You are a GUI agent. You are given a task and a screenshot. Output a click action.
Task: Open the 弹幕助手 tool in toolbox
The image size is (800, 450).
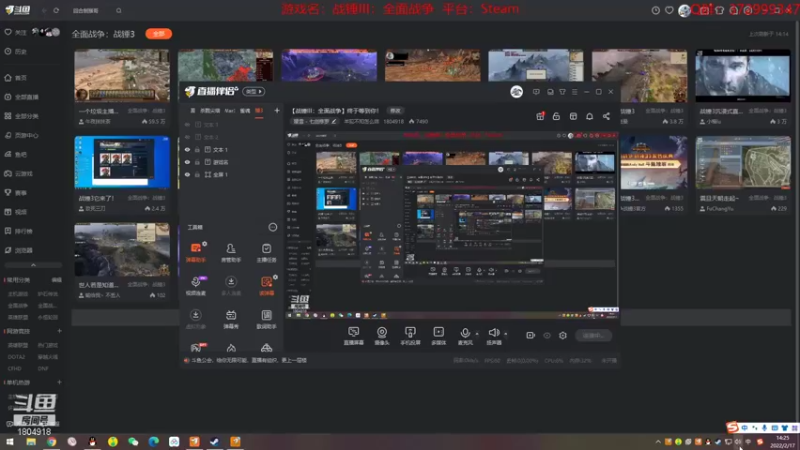tap(195, 252)
